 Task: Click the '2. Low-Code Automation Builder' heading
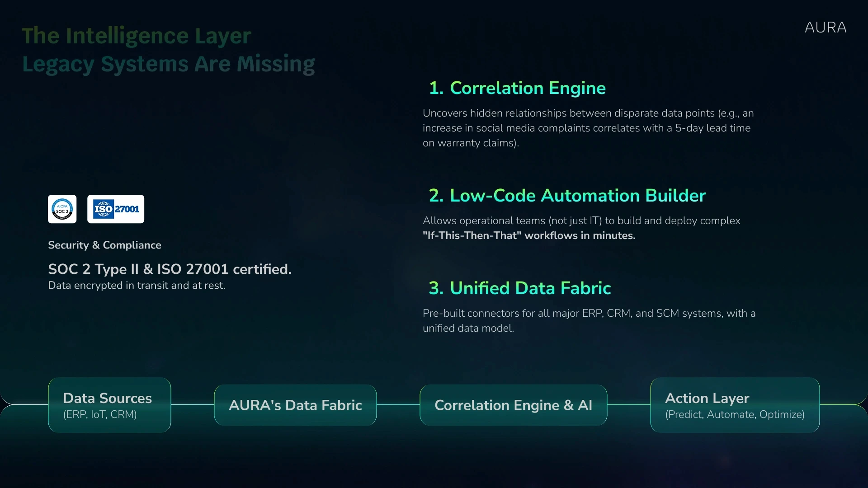567,196
